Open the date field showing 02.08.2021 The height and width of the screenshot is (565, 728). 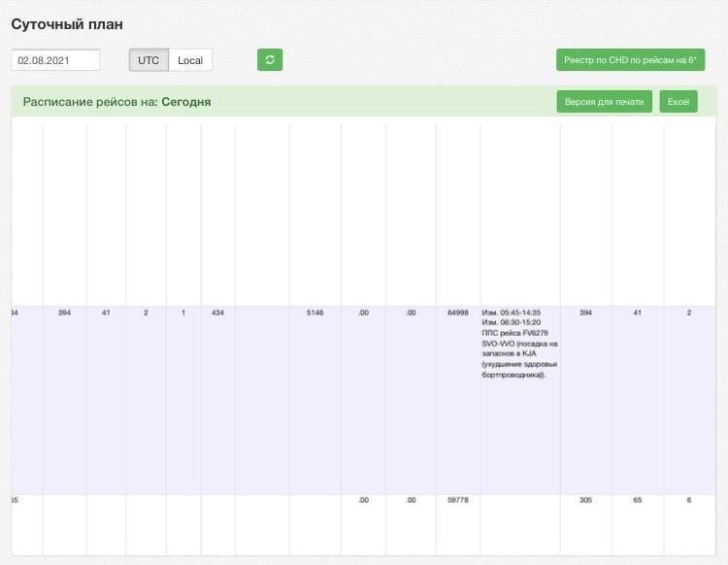coord(55,60)
